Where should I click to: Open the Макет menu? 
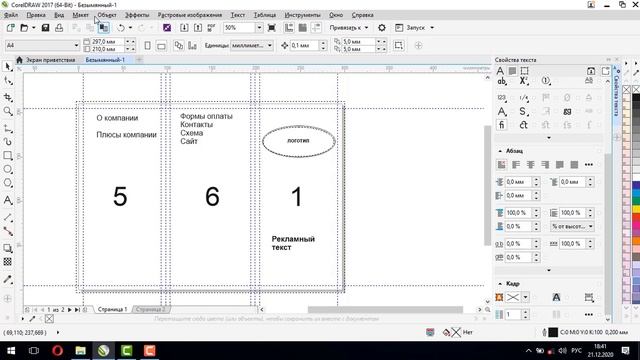point(80,15)
